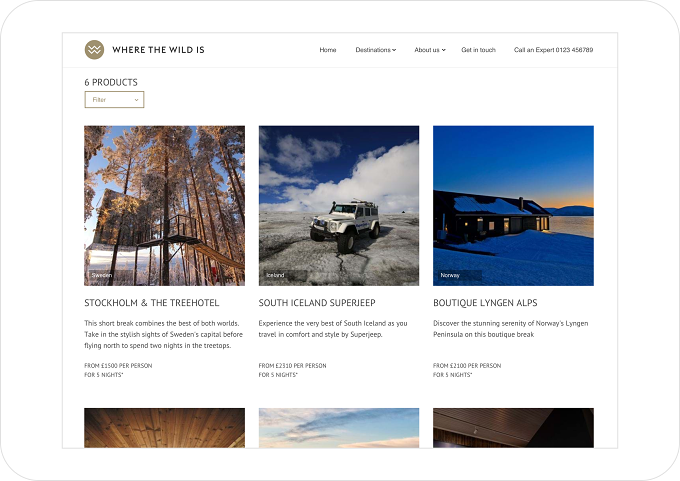680x481 pixels.
Task: Click the Where The Wild Is logo icon
Action: 94,50
